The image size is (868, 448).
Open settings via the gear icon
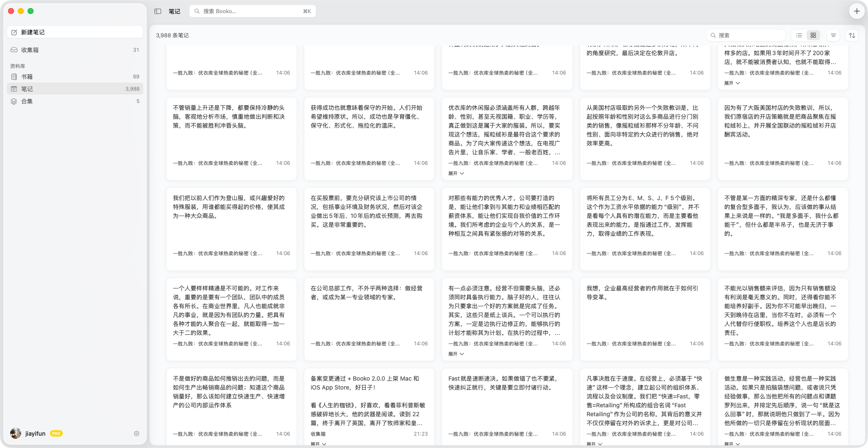pos(136,434)
